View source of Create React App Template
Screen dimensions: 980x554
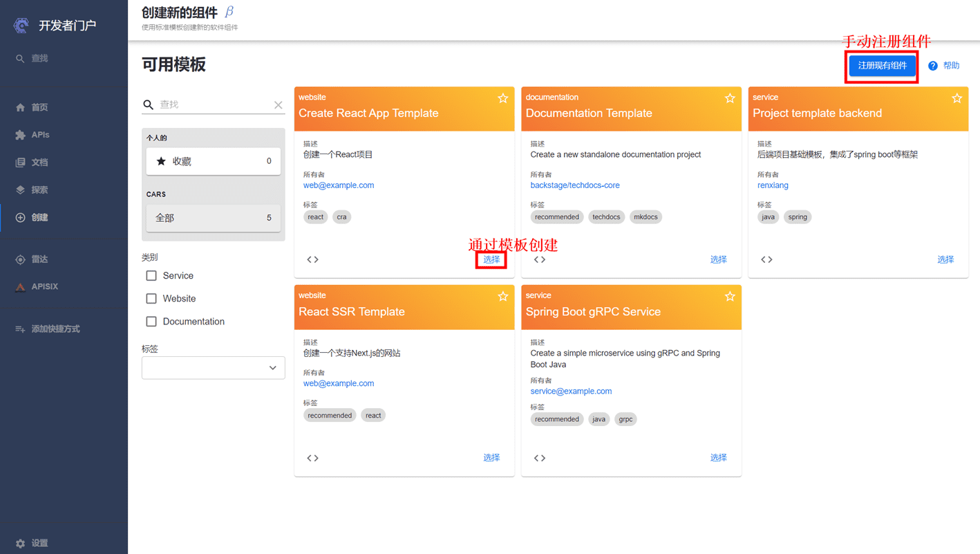pos(312,259)
